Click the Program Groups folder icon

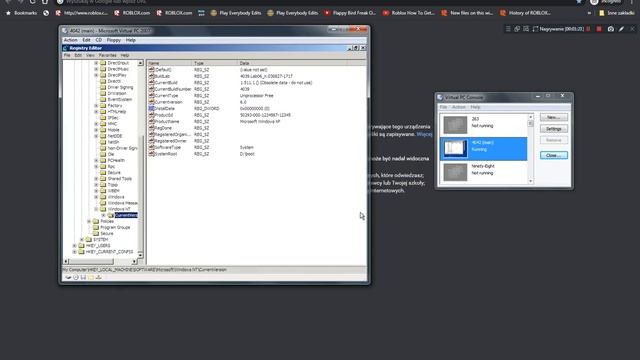[x=96, y=227]
